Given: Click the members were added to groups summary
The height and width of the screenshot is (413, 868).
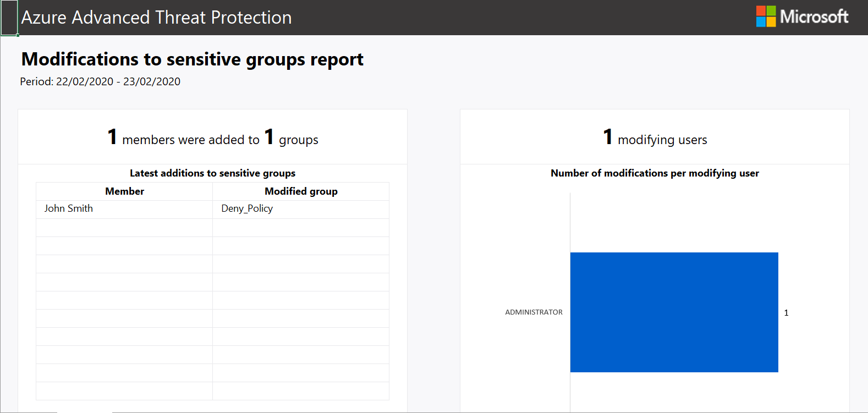Looking at the screenshot, I should pyautogui.click(x=212, y=139).
